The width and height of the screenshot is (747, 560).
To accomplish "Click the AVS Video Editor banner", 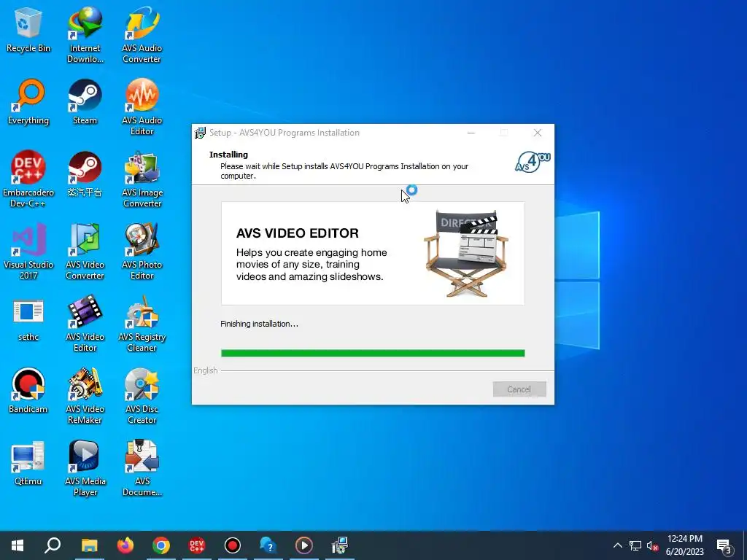I will click(x=373, y=253).
